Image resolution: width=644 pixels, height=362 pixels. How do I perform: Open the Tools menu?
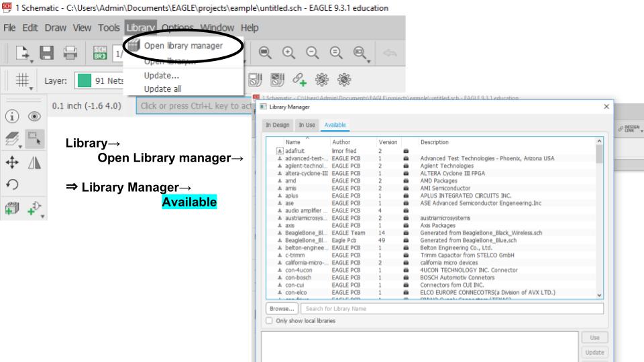[109, 28]
